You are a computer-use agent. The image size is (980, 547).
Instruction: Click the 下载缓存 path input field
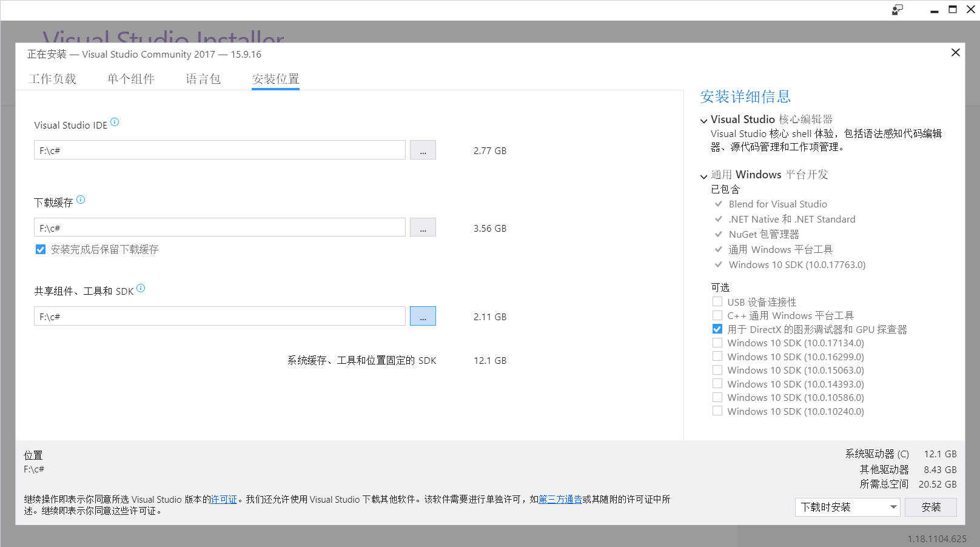point(220,227)
